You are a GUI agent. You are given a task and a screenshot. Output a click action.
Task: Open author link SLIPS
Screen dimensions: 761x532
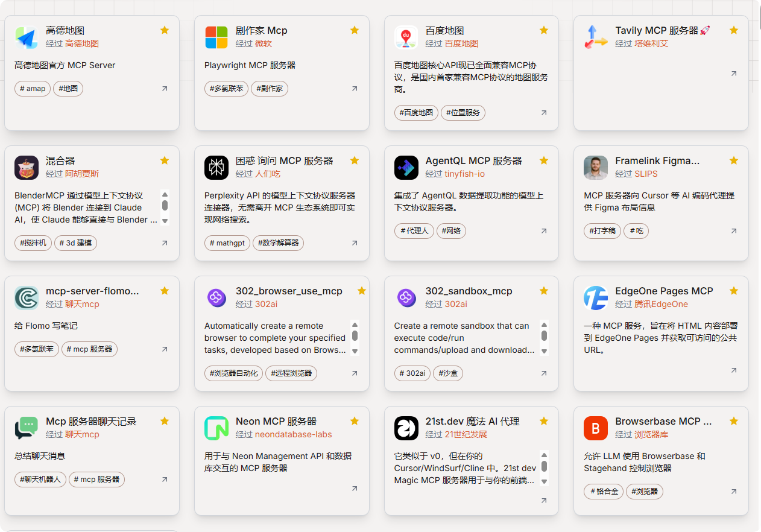646,174
